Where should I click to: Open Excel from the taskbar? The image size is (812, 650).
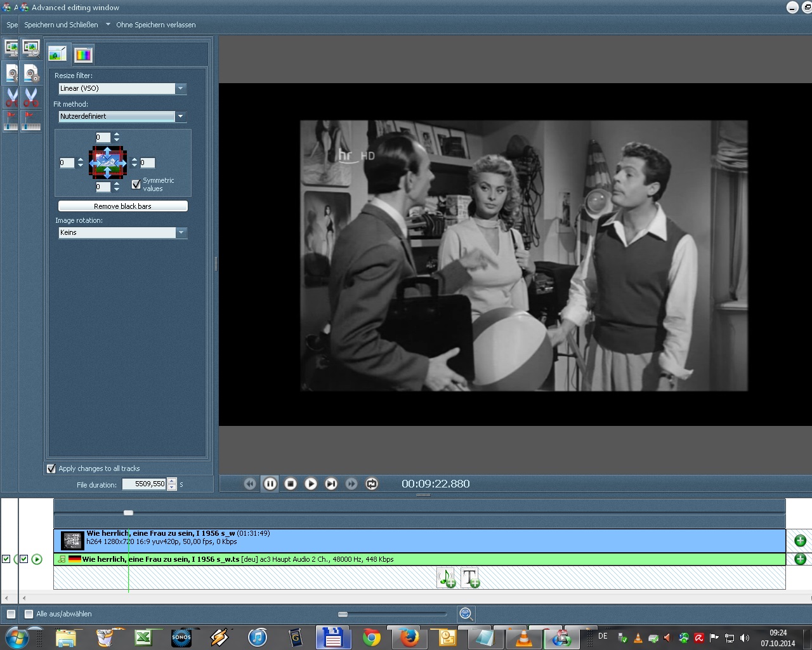click(143, 637)
